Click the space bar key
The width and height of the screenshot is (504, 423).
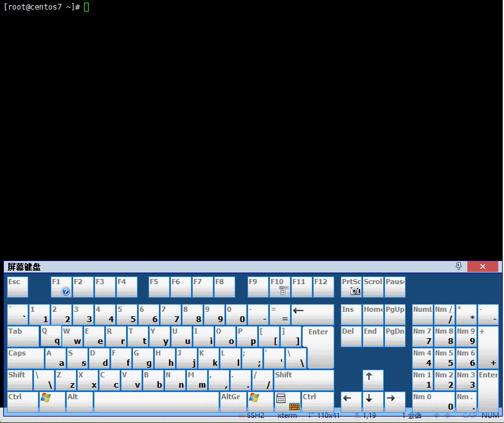(x=157, y=401)
